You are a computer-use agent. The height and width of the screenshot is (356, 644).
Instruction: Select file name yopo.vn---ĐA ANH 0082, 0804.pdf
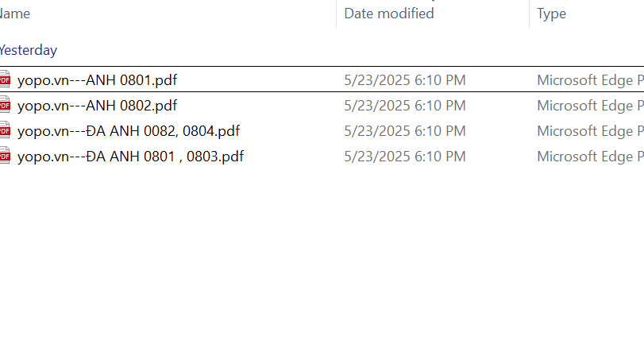pyautogui.click(x=129, y=130)
